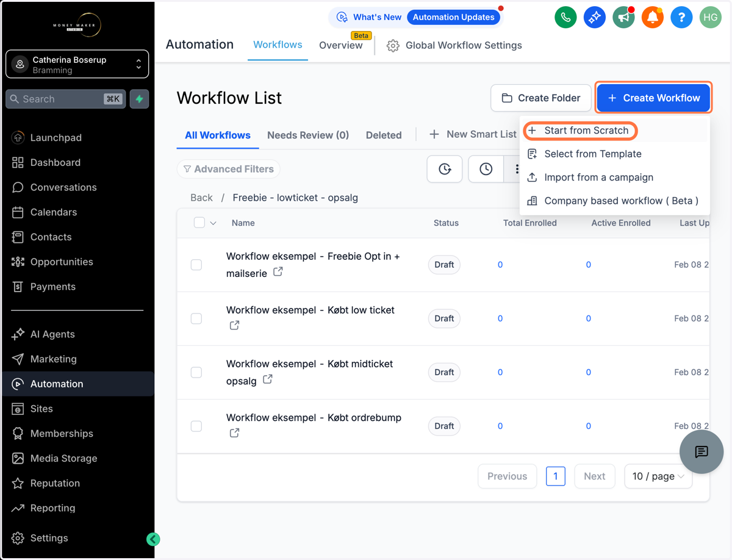Click the Global Workflow Settings gear icon
732x560 pixels.
(393, 46)
